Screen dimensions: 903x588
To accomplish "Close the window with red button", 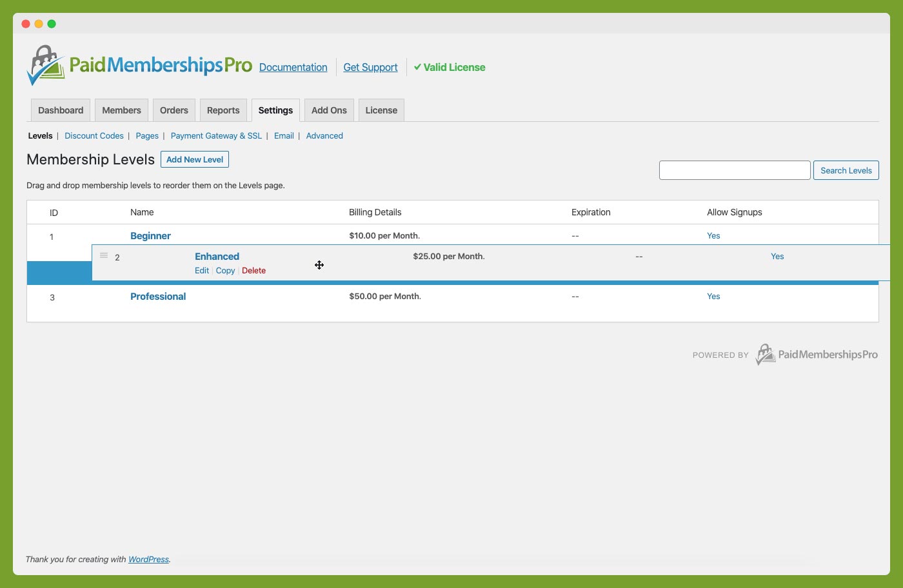I will [26, 24].
